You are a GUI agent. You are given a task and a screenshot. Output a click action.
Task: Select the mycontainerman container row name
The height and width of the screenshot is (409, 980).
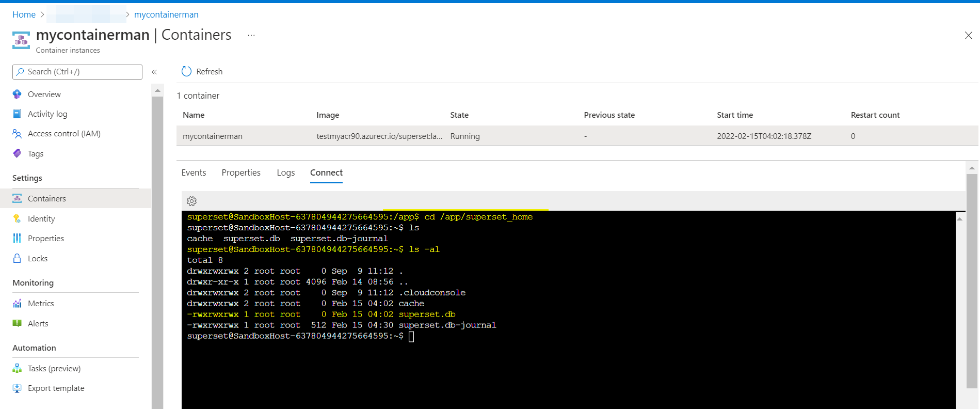[213, 136]
